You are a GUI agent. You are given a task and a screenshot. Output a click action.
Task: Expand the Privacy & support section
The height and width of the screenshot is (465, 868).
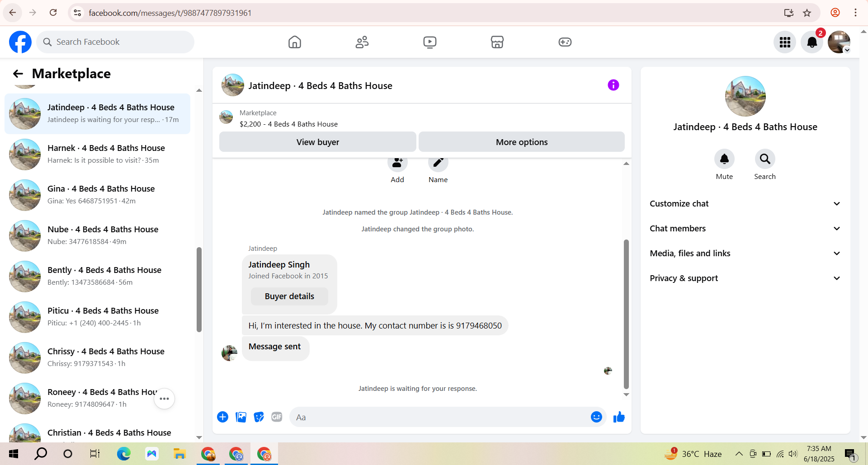(x=745, y=278)
